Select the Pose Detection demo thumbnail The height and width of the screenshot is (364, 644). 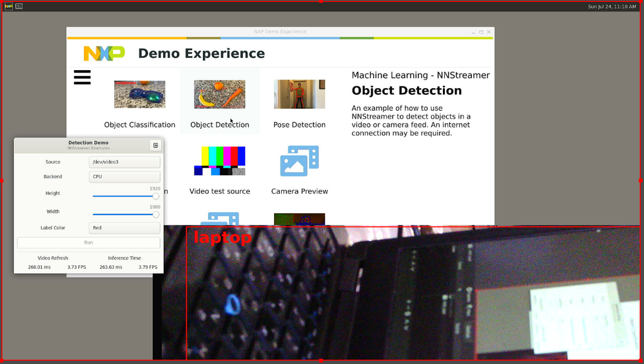(x=299, y=95)
